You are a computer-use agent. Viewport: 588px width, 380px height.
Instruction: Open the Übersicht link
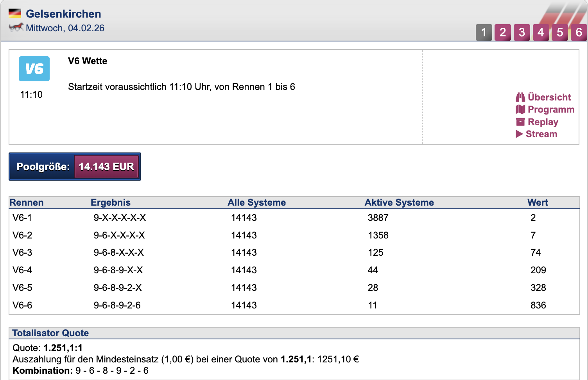click(x=549, y=97)
